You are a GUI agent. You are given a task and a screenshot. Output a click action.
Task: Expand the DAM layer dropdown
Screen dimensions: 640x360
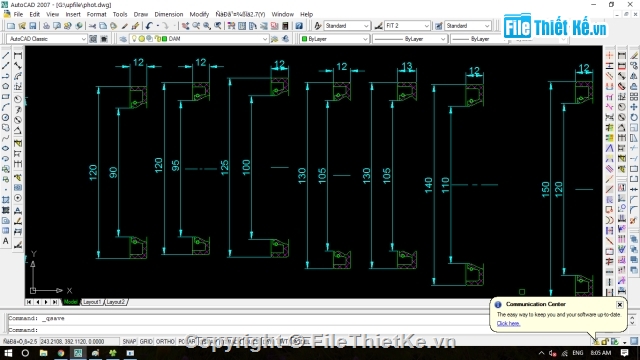pyautogui.click(x=264, y=39)
